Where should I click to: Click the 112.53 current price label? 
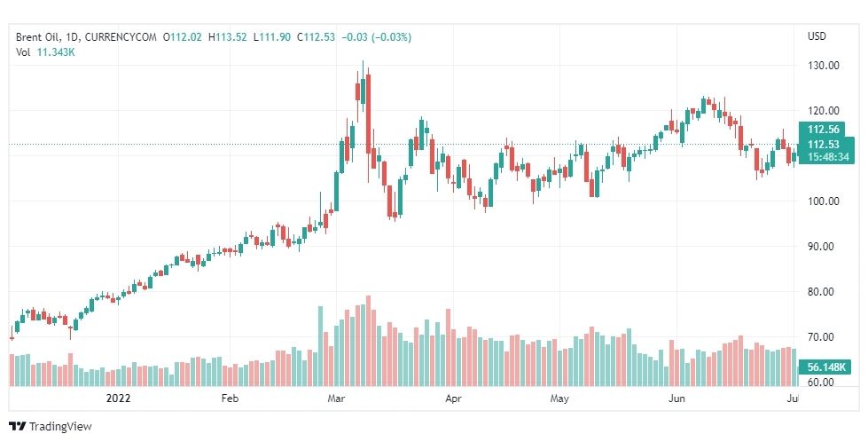click(x=824, y=144)
